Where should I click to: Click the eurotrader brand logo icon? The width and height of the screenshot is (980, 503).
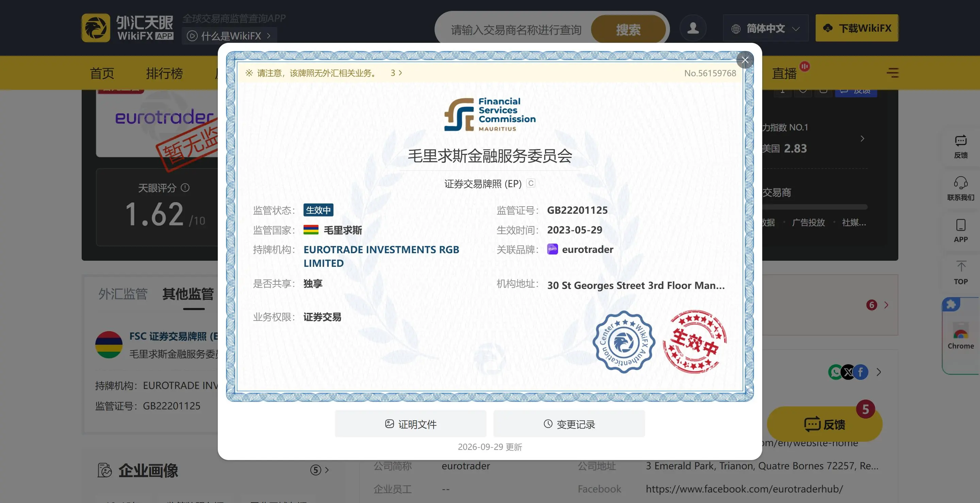pyautogui.click(x=552, y=249)
